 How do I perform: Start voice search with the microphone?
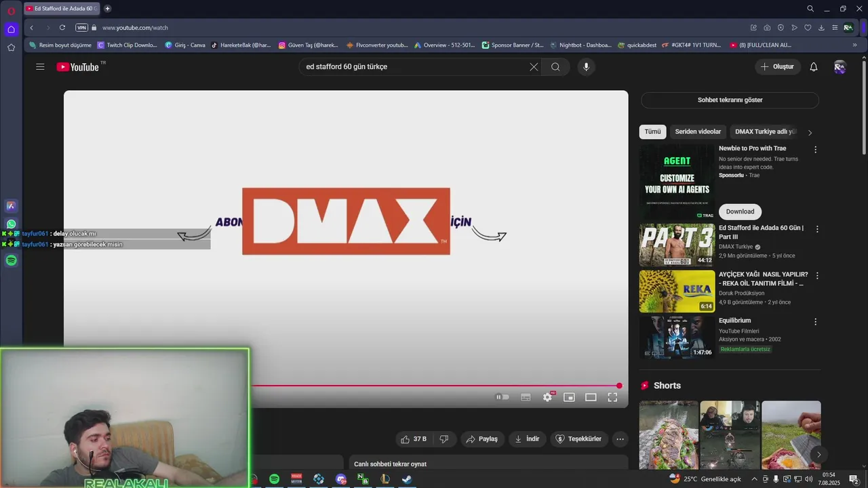point(587,66)
